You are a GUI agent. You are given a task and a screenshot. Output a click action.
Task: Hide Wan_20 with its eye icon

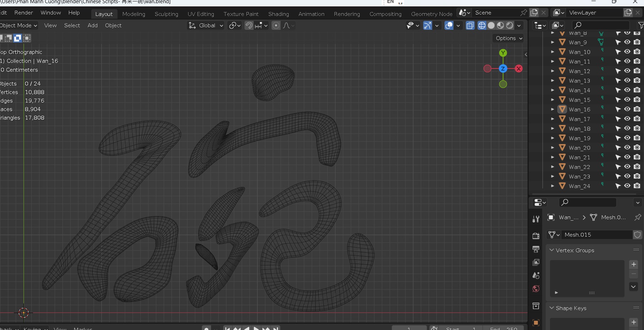coord(627,148)
